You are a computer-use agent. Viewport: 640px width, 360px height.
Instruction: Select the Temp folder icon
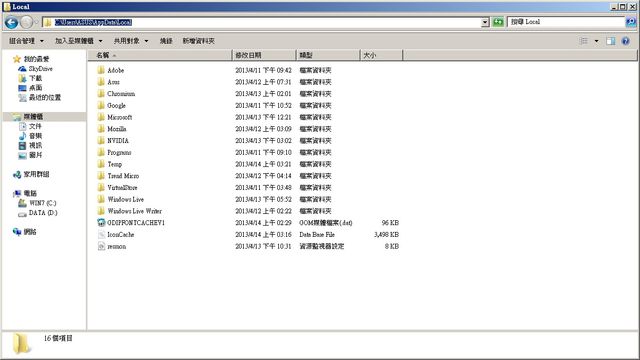click(101, 164)
